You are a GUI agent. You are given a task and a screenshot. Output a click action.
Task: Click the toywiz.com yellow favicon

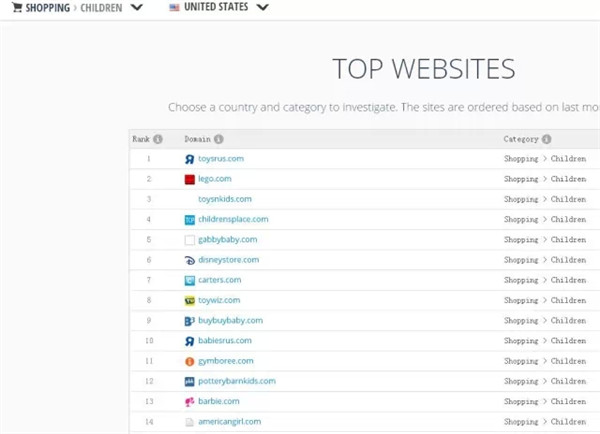click(x=189, y=301)
